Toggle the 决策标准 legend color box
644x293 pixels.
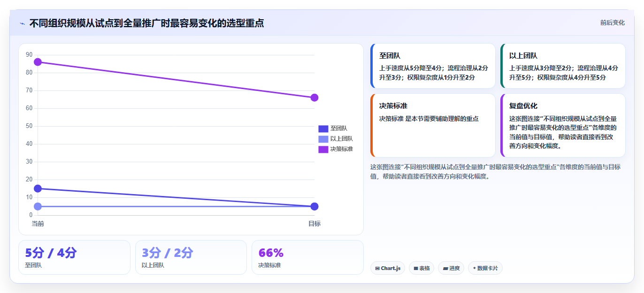[x=323, y=149]
